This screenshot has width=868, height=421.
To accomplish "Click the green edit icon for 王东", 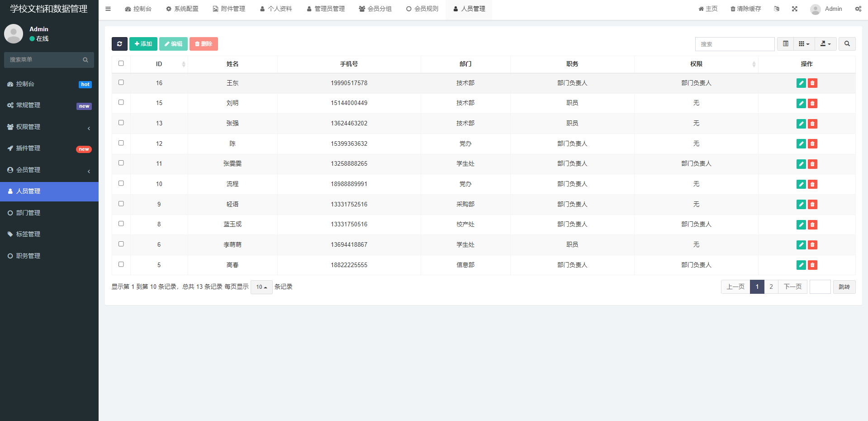I will coord(801,83).
